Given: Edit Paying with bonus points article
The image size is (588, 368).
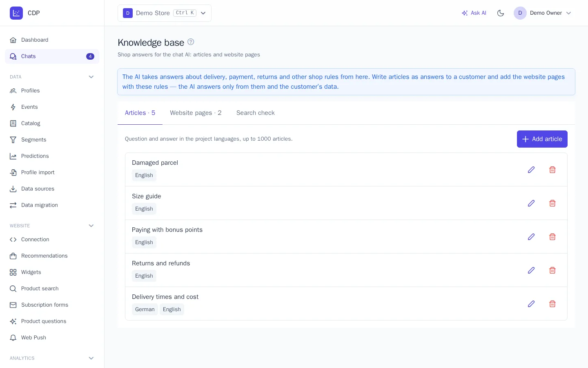Looking at the screenshot, I should click(x=531, y=237).
